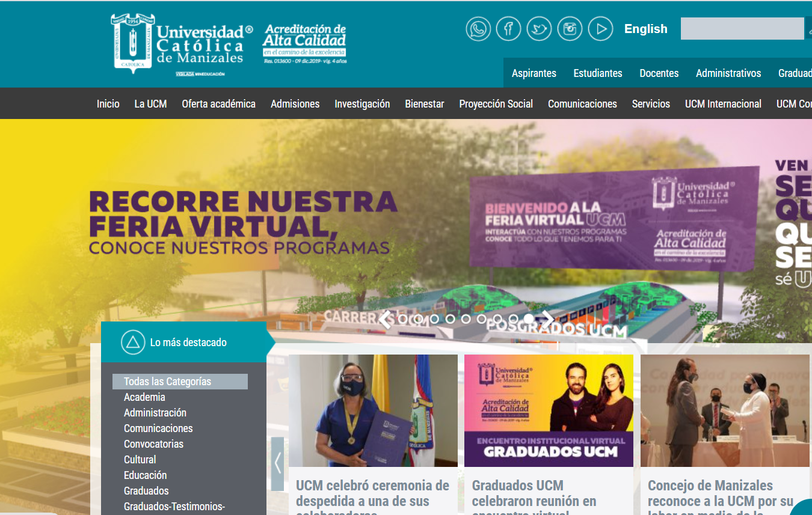Select Todas las Categorías filter
Image resolution: width=812 pixels, height=515 pixels.
click(180, 382)
